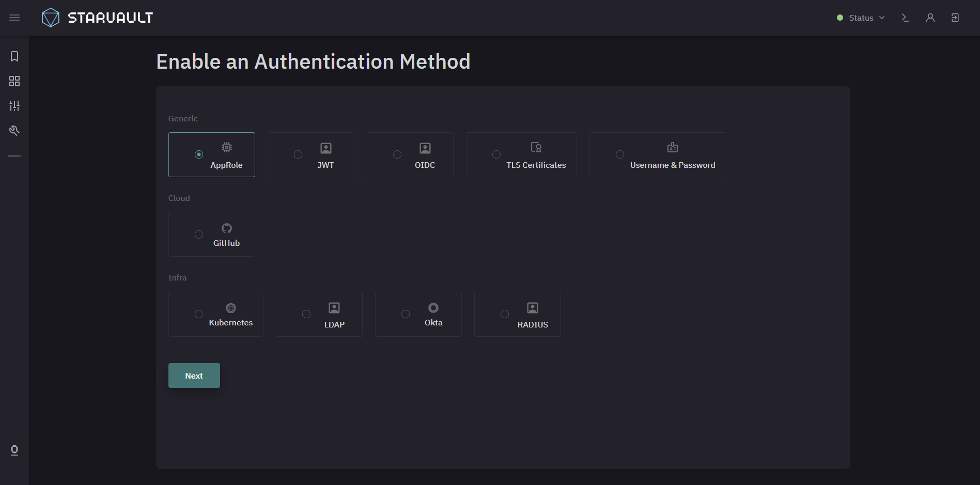Click the bottom sidebar badge icon
980x485 pixels.
tap(14, 450)
